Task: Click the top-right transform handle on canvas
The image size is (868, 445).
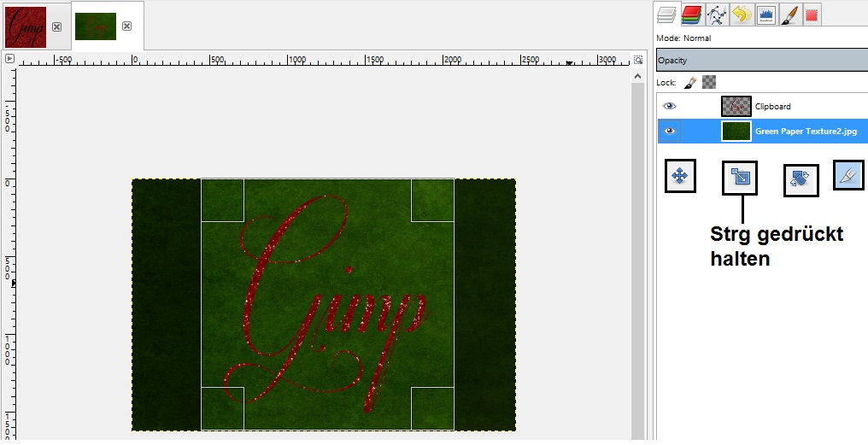Action: point(432,201)
